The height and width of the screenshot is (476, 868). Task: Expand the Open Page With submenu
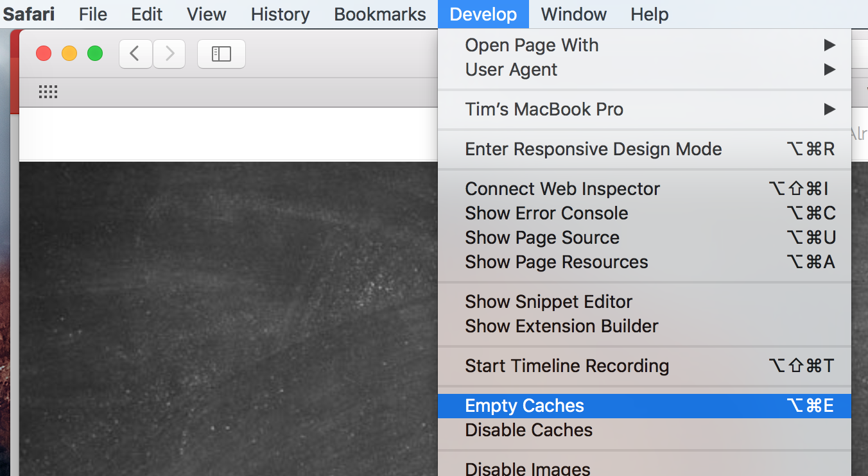pyautogui.click(x=645, y=45)
